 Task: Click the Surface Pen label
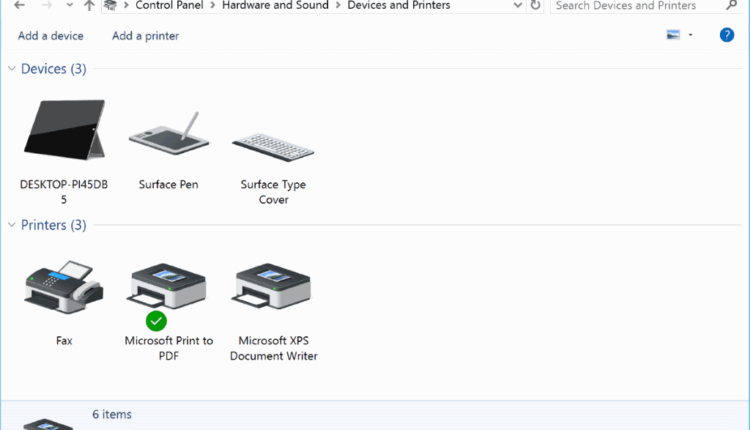(168, 185)
